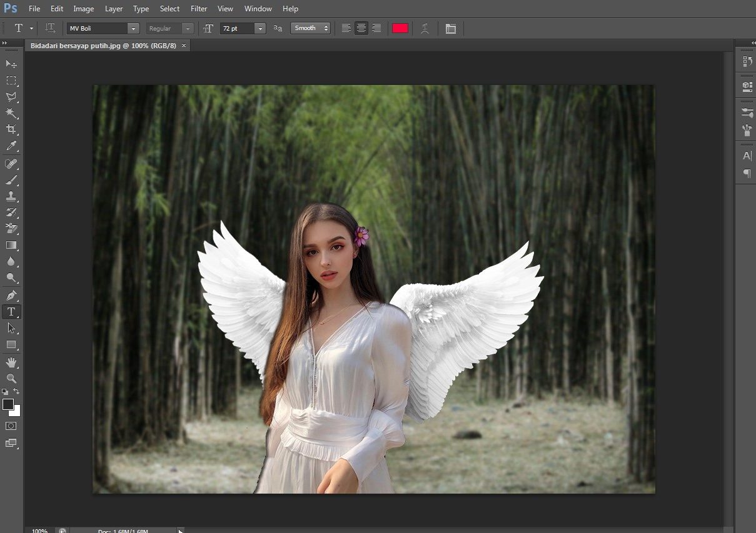Click the red text color swatch
The image size is (756, 533).
pos(400,28)
